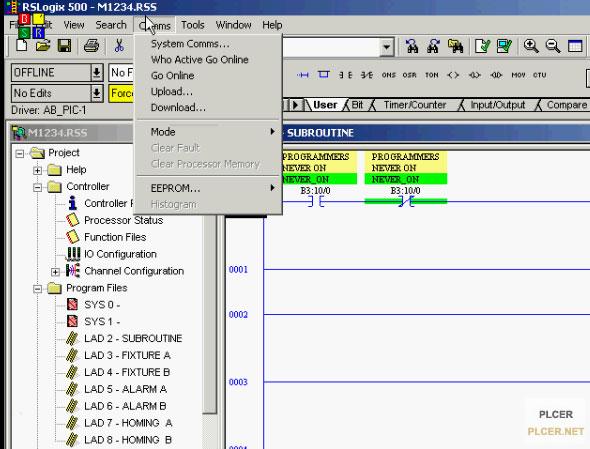Open IO Configuration in project tree
This screenshot has width=590, height=449.
(120, 254)
